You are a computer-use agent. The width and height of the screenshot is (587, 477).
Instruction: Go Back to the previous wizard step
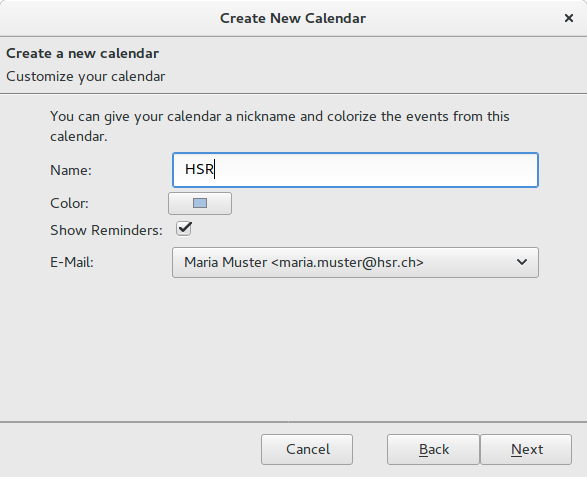click(x=434, y=449)
